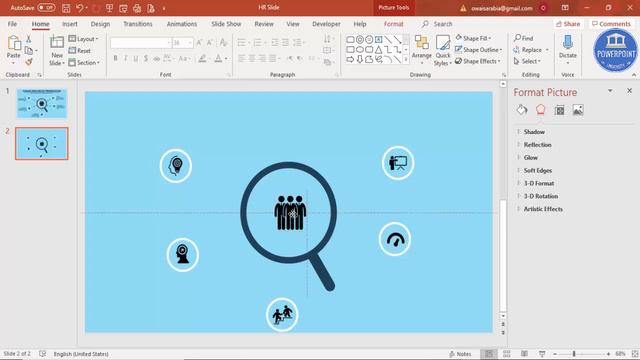Expand the Reflection section

coord(537,144)
